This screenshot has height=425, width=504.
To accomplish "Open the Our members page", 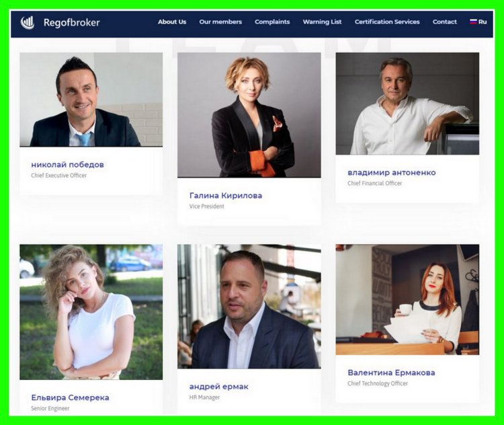I will [x=220, y=22].
